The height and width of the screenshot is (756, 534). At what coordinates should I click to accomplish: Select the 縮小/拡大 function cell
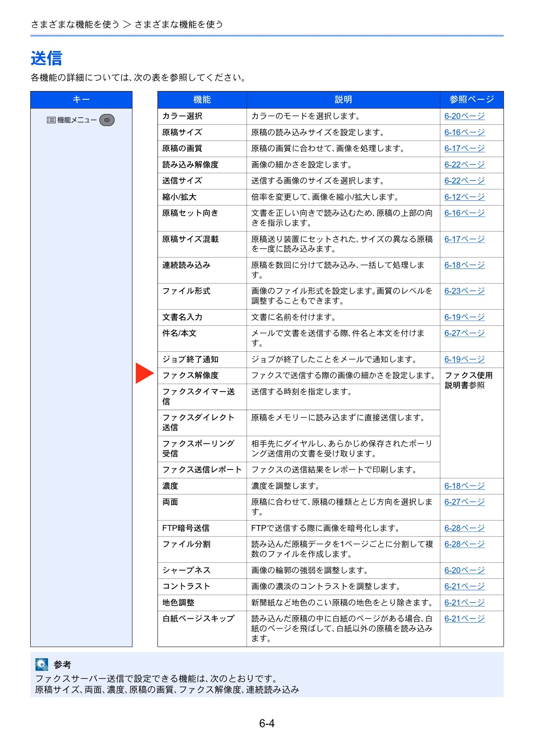pyautogui.click(x=202, y=197)
